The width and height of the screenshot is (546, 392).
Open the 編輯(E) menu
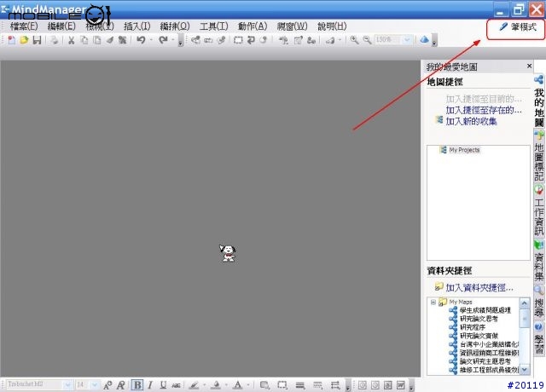(x=61, y=26)
